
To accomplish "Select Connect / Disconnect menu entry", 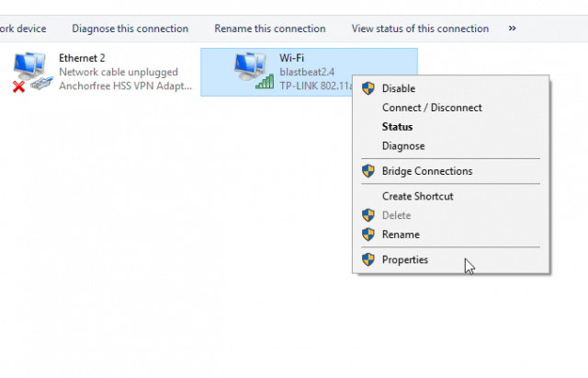I will coord(432,108).
